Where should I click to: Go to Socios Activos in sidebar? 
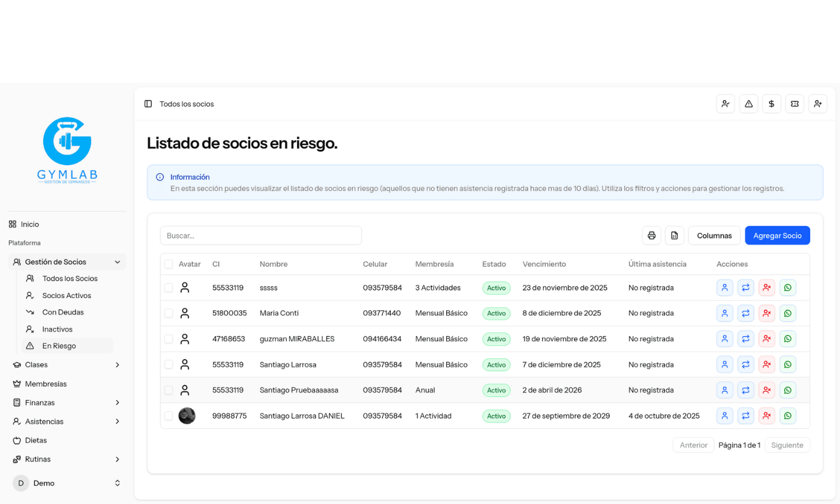66,296
